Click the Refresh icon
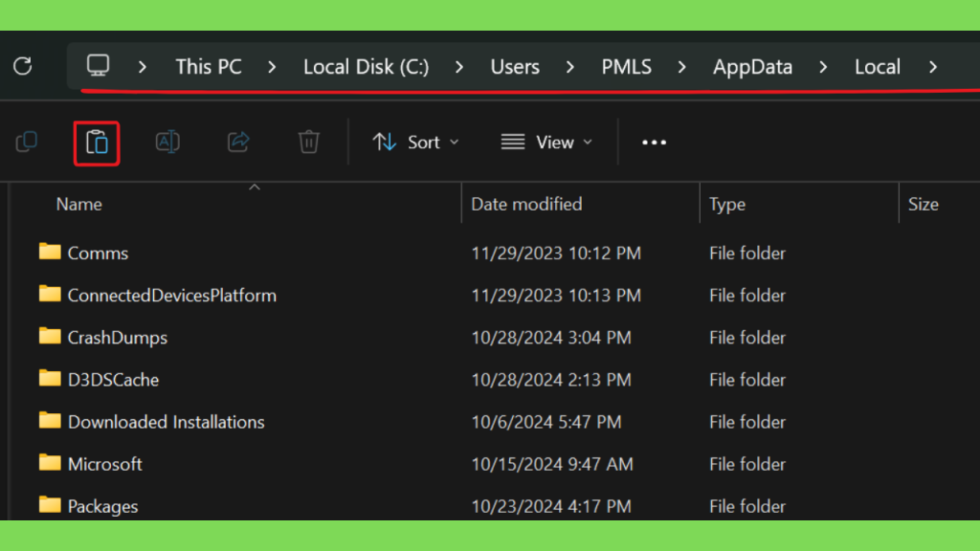This screenshot has height=551, width=980. click(23, 66)
